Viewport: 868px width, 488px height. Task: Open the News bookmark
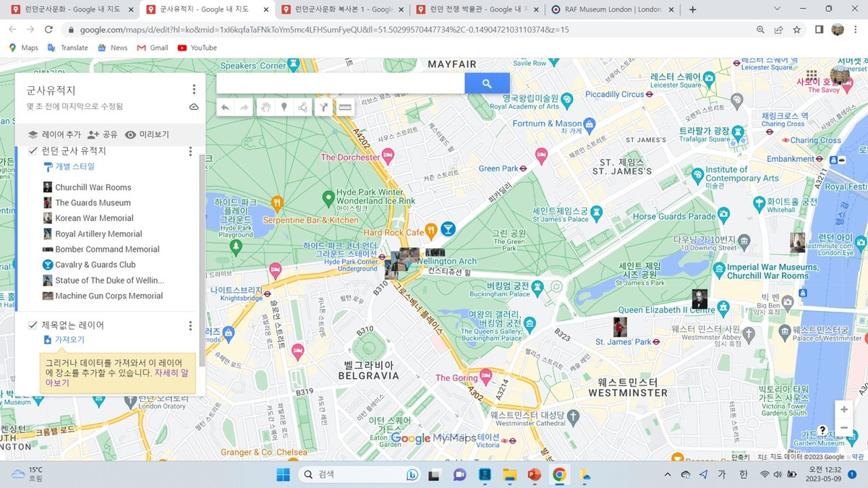click(x=112, y=48)
